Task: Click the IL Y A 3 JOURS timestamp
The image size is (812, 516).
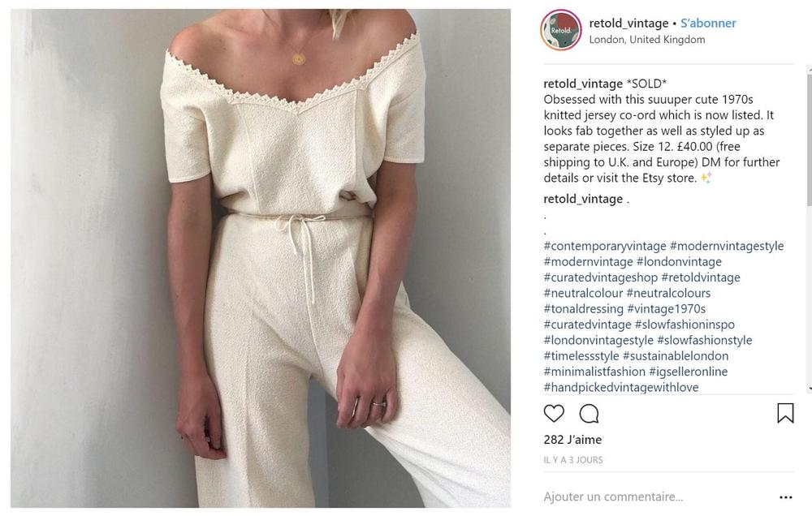Action: pos(573,459)
